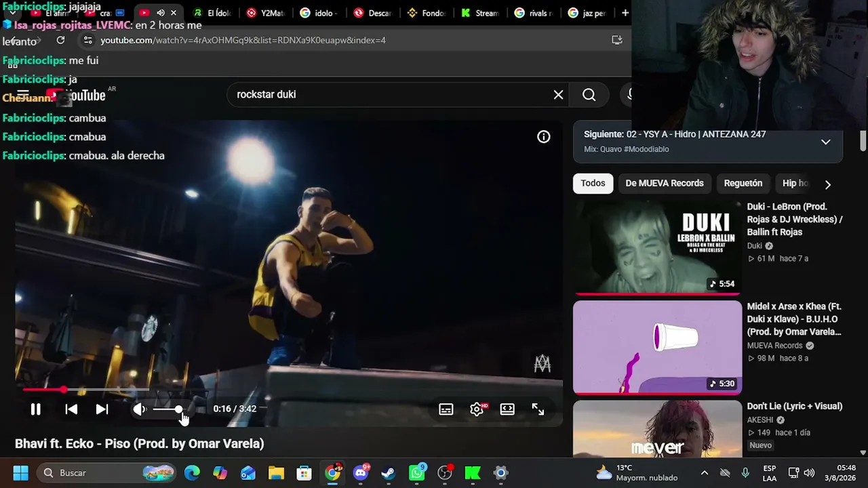Image resolution: width=868 pixels, height=488 pixels.
Task: Open the B.U.H.O video thumbnail
Action: click(x=657, y=347)
